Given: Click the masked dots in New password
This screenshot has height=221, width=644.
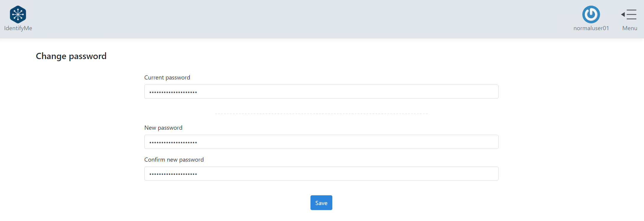Looking at the screenshot, I should [x=173, y=143].
